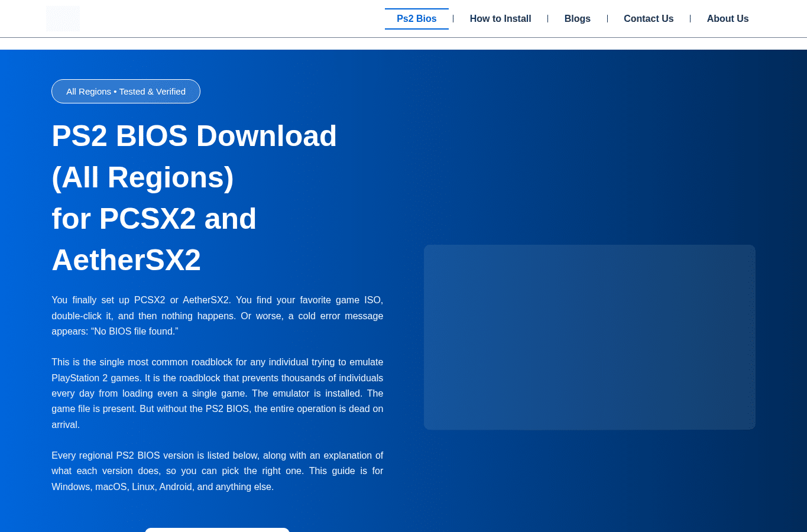The height and width of the screenshot is (532, 807).
Task: Open the Blogs menu item
Action: [x=578, y=19]
